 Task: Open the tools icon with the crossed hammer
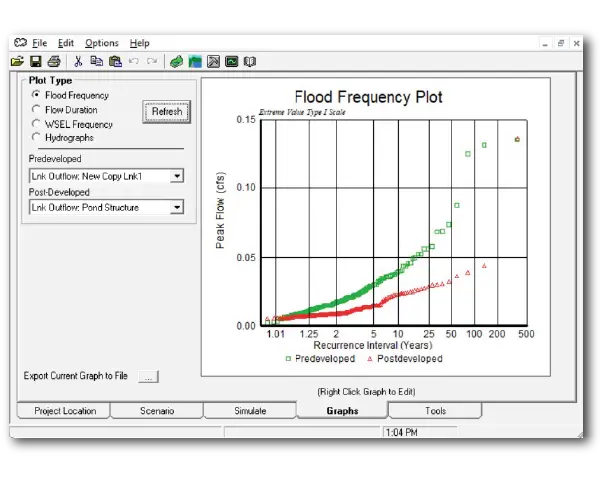point(213,61)
